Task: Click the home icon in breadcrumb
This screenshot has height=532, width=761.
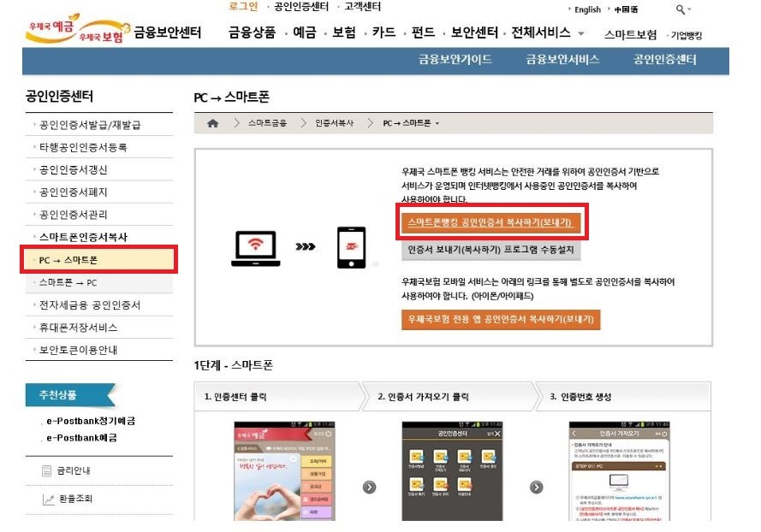Action: [x=212, y=123]
